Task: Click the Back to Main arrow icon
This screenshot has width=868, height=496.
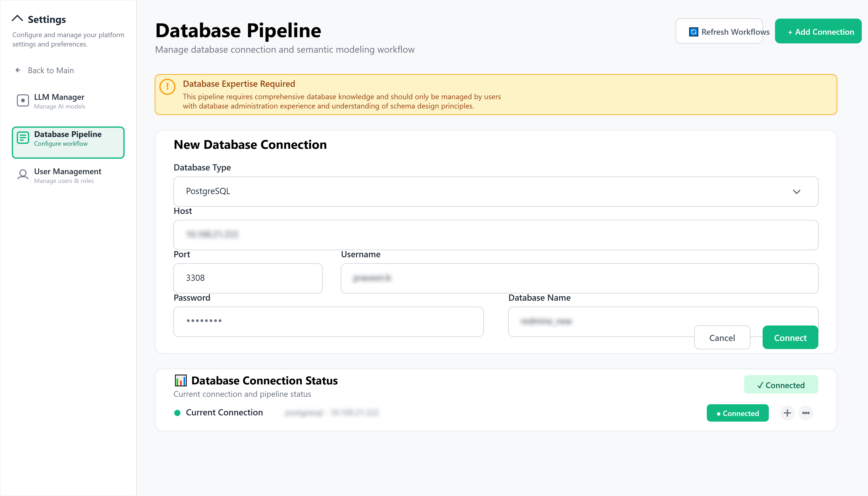Action: (18, 70)
